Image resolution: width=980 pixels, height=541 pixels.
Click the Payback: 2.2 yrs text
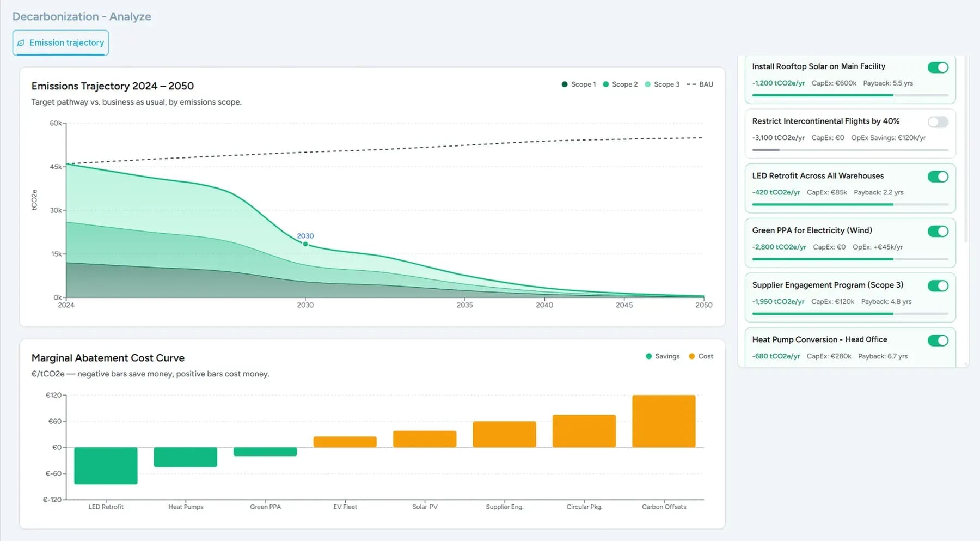(878, 192)
